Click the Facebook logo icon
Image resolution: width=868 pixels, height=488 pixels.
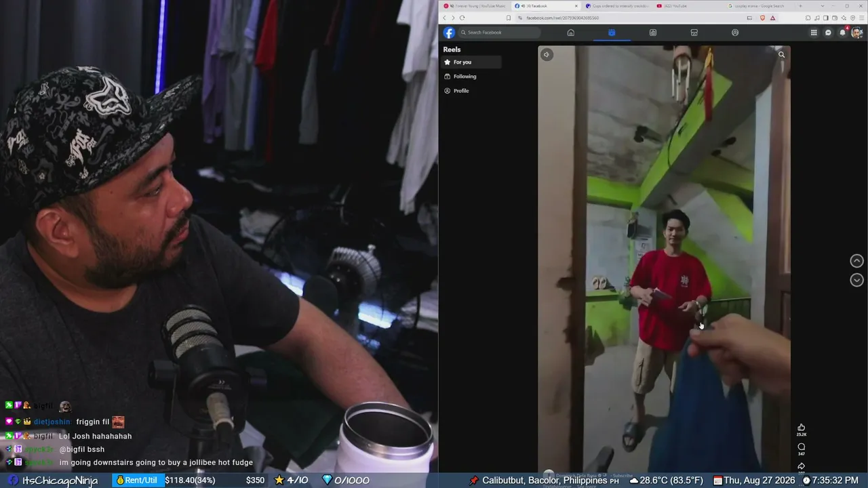point(449,33)
